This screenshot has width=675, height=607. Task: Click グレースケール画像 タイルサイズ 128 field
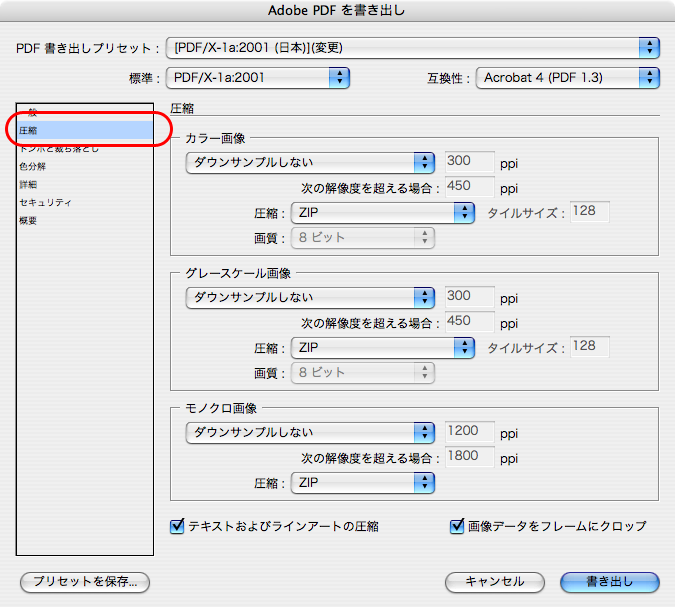coord(590,347)
